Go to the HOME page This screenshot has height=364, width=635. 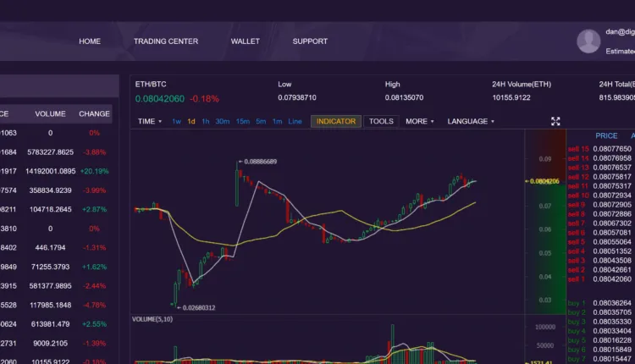(90, 41)
